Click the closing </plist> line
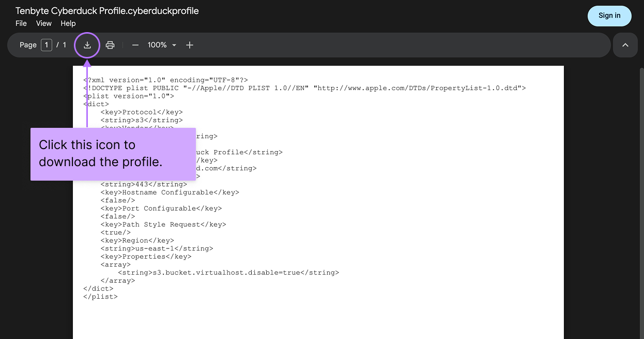644x339 pixels. (100, 297)
